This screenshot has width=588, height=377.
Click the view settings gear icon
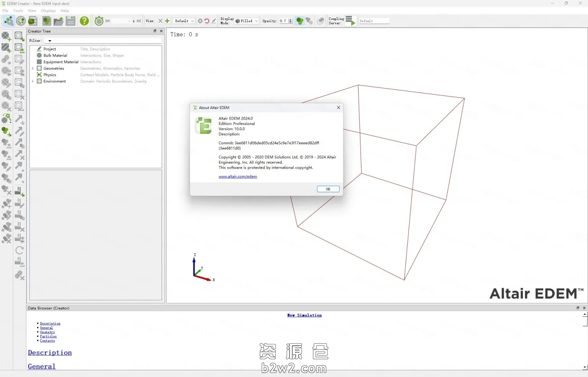200,21
